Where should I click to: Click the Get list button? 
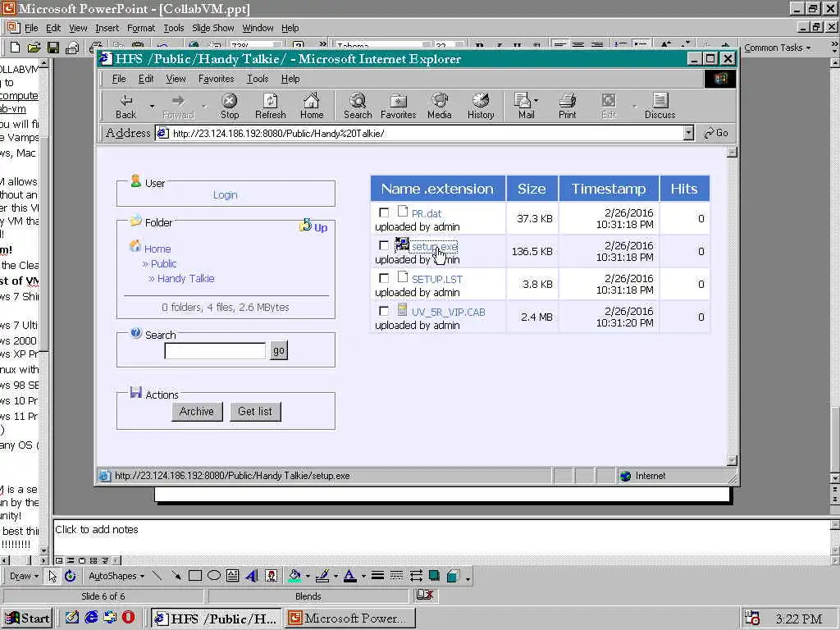(255, 412)
